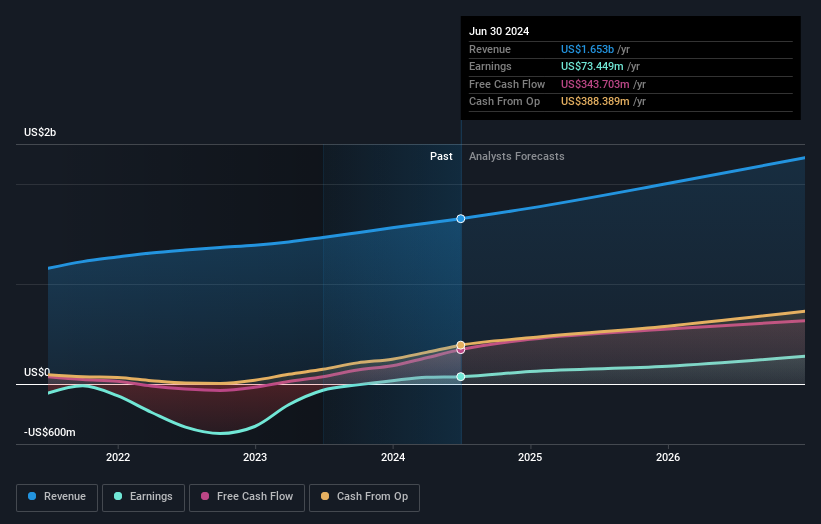The image size is (821, 524).
Task: Click the 2024 x-axis label
Action: [x=393, y=457]
